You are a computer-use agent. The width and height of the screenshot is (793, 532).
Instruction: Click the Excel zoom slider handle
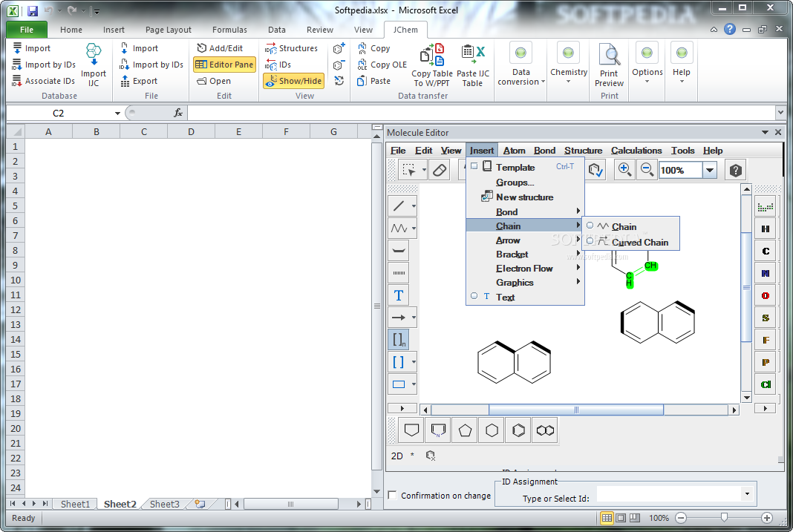[724, 518]
